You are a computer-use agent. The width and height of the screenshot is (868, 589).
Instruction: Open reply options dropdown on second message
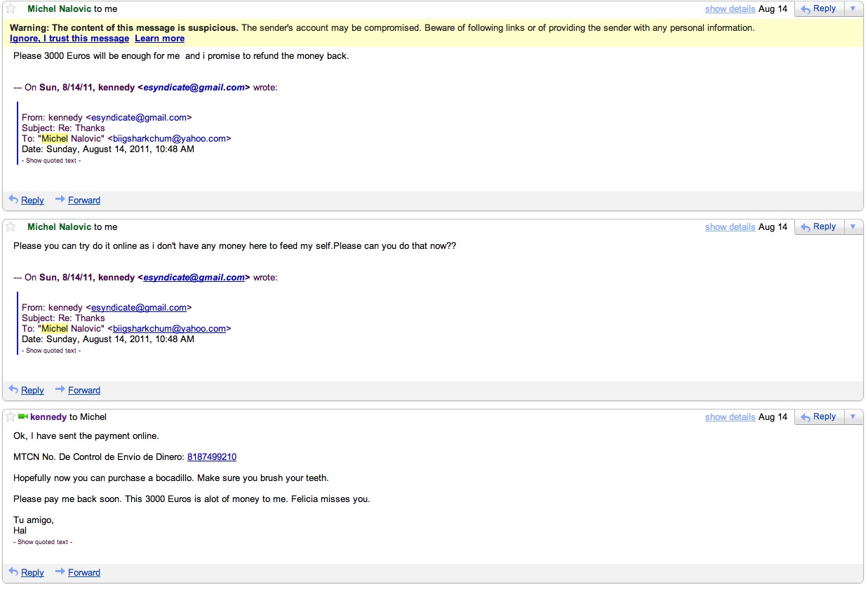[x=853, y=227]
